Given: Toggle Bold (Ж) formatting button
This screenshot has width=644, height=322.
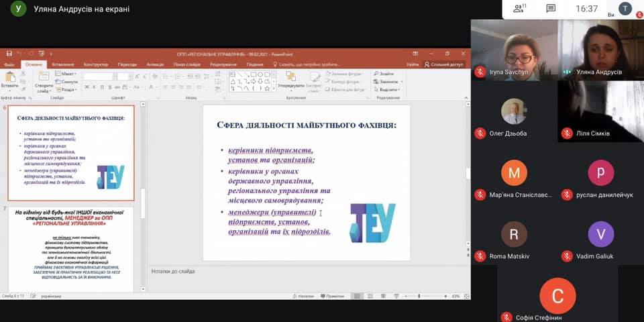Looking at the screenshot, I should [x=87, y=87].
